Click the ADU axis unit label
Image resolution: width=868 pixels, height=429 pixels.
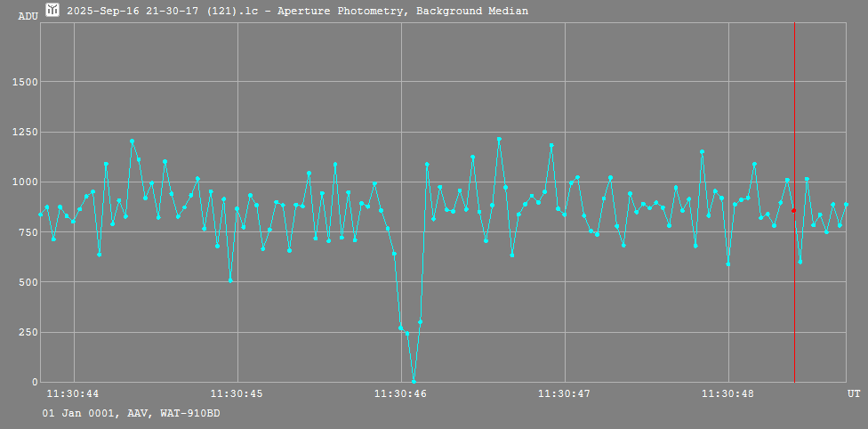[x=28, y=16]
